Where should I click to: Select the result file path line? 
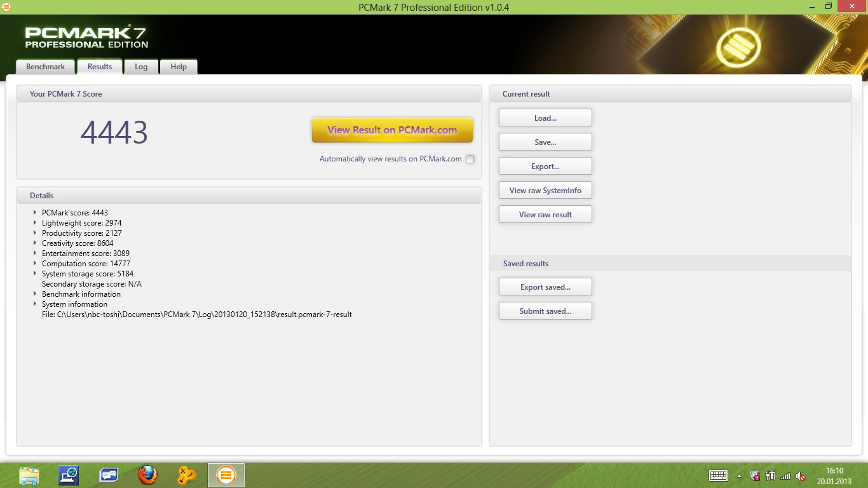click(x=197, y=315)
